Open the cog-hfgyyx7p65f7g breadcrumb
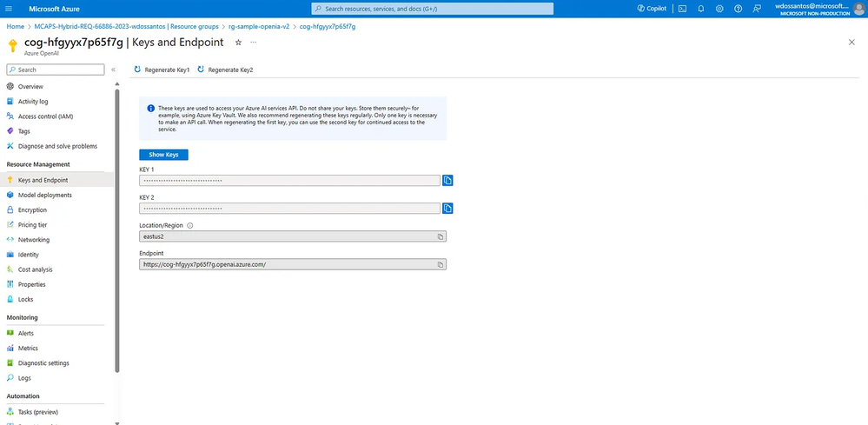 pos(328,26)
